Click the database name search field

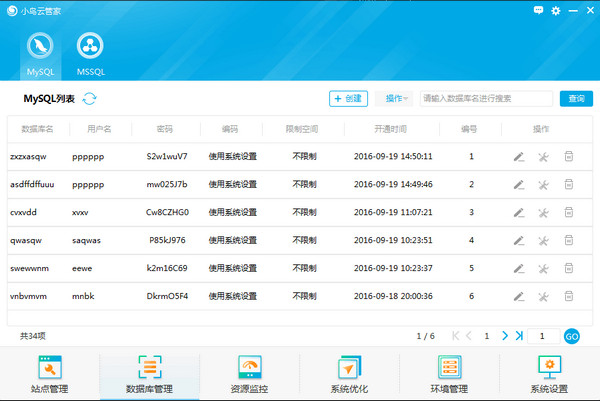tap(486, 98)
